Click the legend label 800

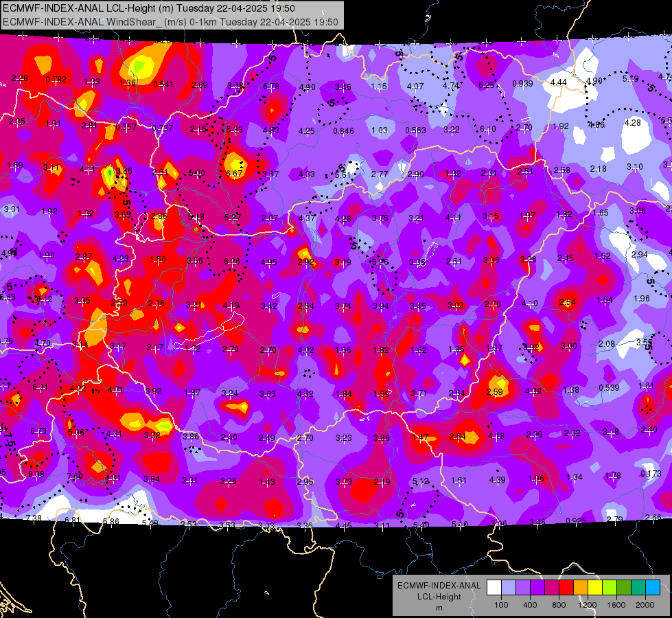[559, 605]
